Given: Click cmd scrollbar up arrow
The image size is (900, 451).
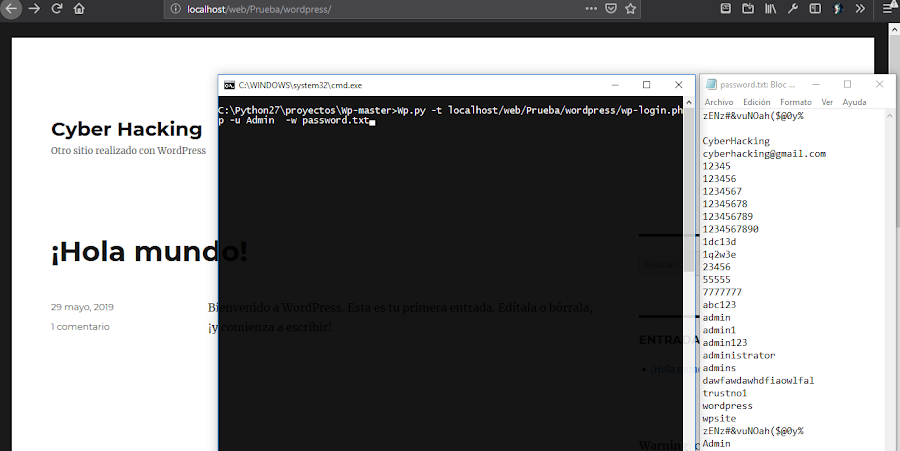Looking at the screenshot, I should point(689,103).
